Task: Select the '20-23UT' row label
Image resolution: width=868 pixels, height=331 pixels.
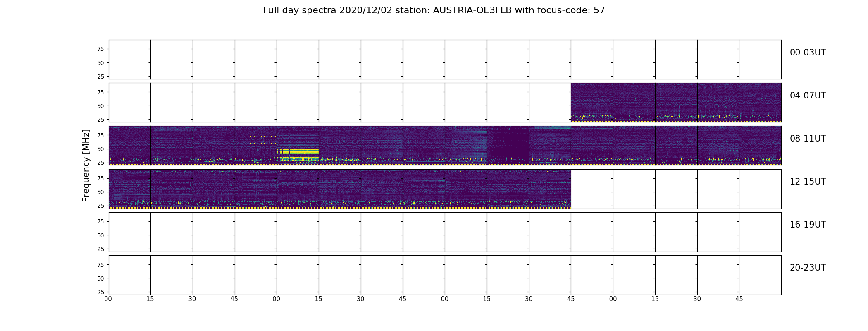Action: point(808,268)
